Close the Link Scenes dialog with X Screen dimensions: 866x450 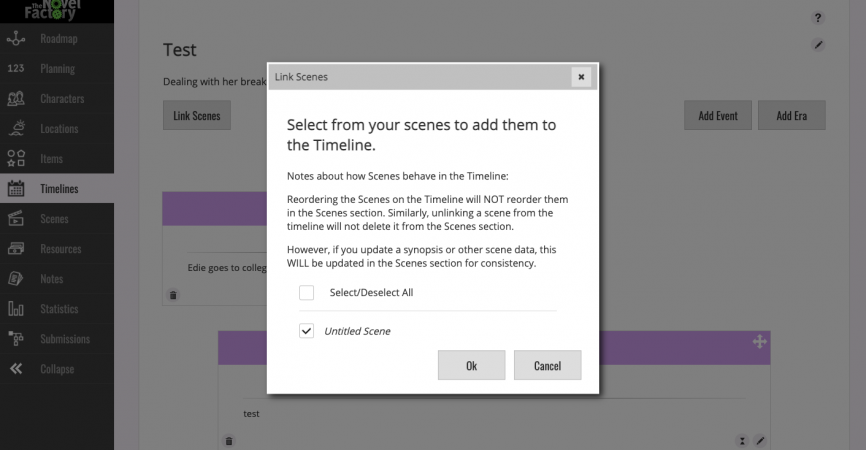click(581, 77)
